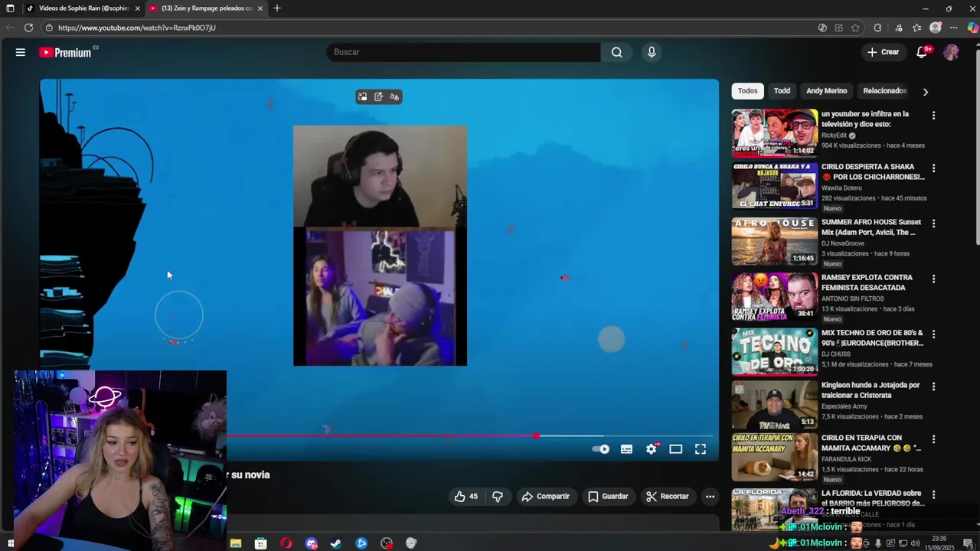Toggle autoplay switch in the player
This screenshot has height=551, width=980.
click(601, 449)
